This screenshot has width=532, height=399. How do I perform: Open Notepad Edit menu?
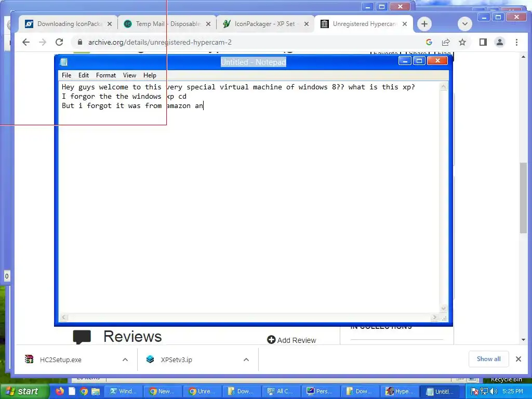point(84,75)
